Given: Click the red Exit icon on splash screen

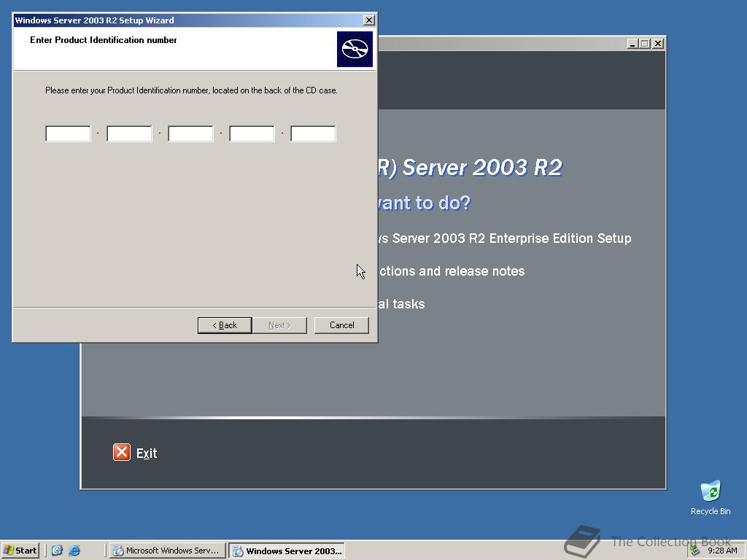Looking at the screenshot, I should click(x=121, y=452).
